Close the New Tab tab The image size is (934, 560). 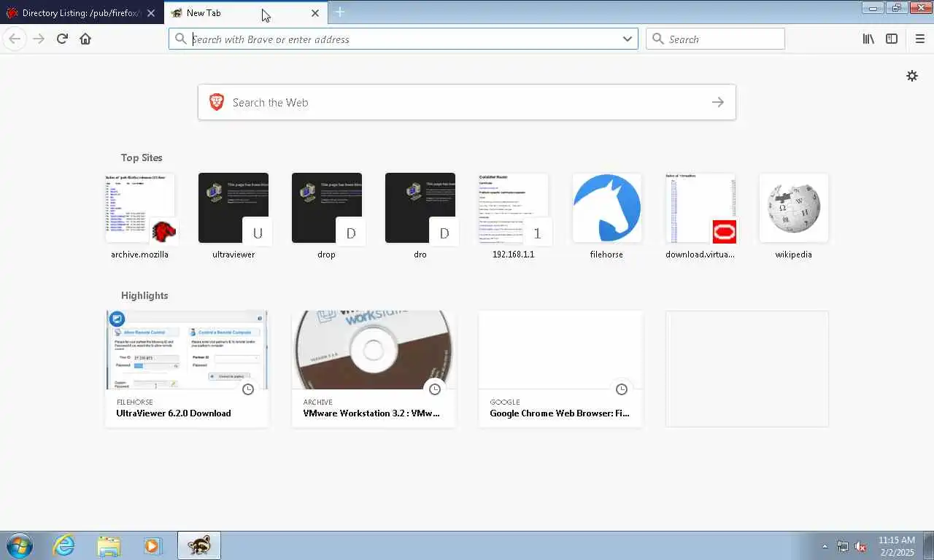coord(315,13)
